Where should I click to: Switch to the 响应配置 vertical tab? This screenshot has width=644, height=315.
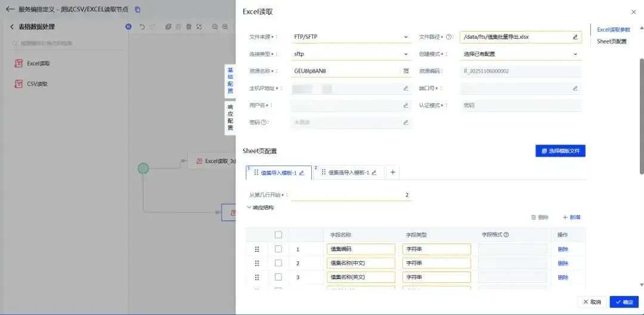coord(230,117)
